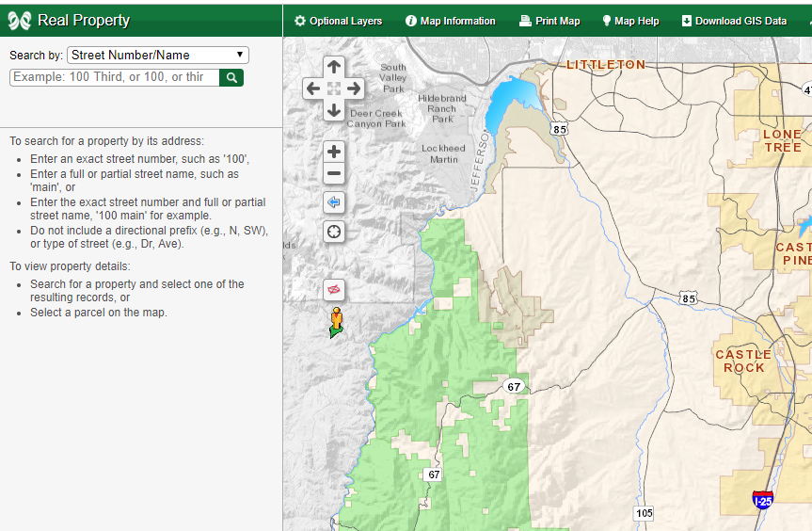This screenshot has width=812, height=531.
Task: Pan the map left with the arrow
Action: click(x=313, y=88)
